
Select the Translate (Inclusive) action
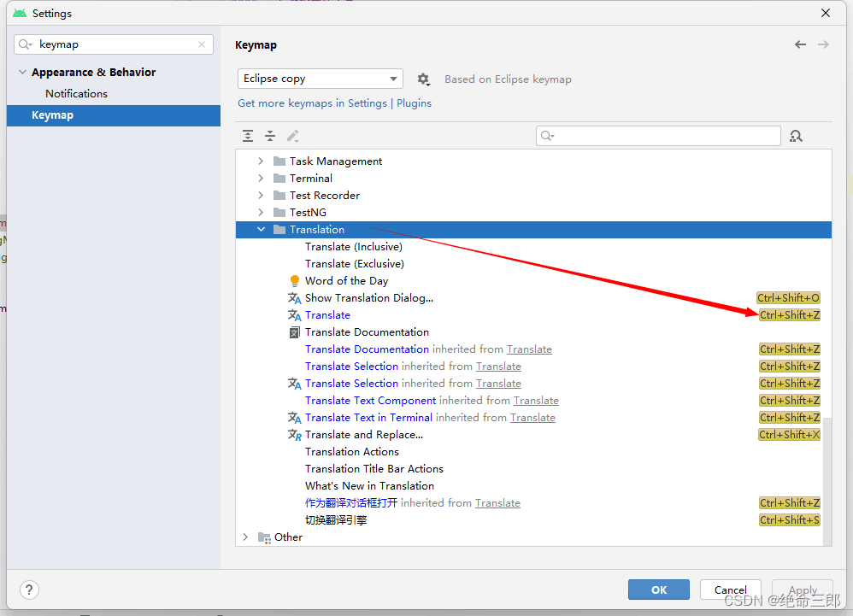[x=354, y=247]
